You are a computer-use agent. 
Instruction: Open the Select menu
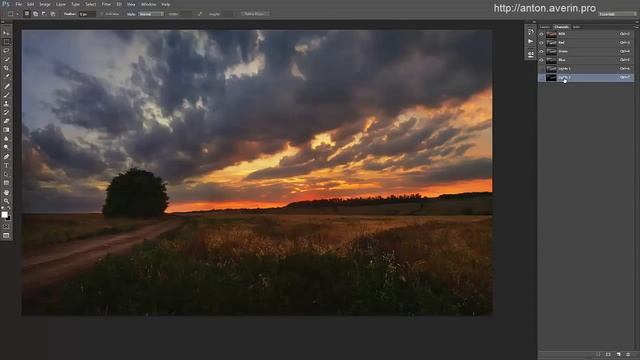coord(91,4)
